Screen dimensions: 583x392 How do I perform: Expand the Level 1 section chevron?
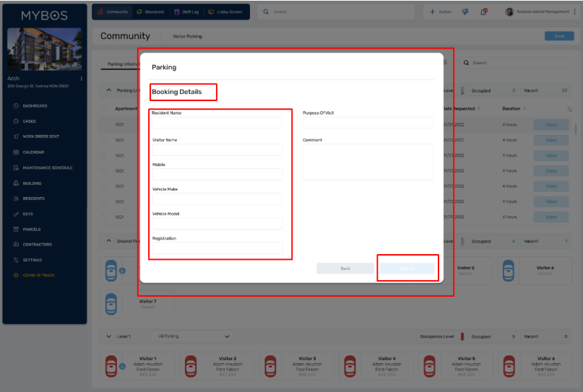[x=109, y=336]
